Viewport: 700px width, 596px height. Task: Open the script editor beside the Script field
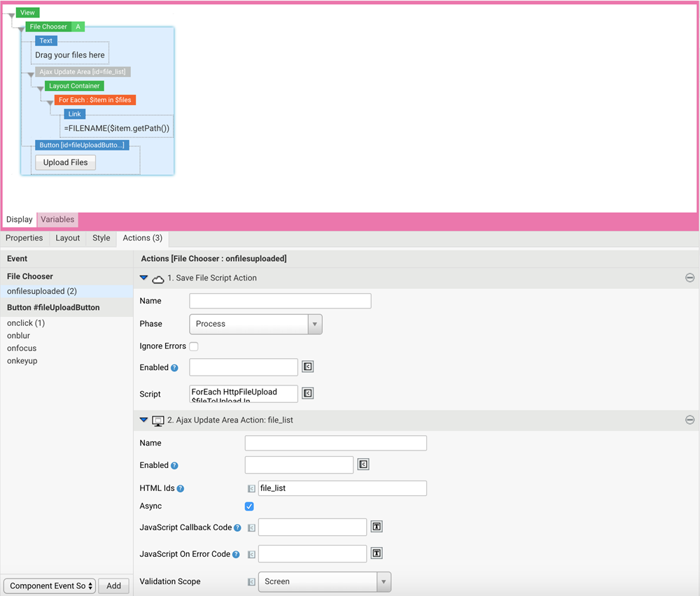point(307,394)
